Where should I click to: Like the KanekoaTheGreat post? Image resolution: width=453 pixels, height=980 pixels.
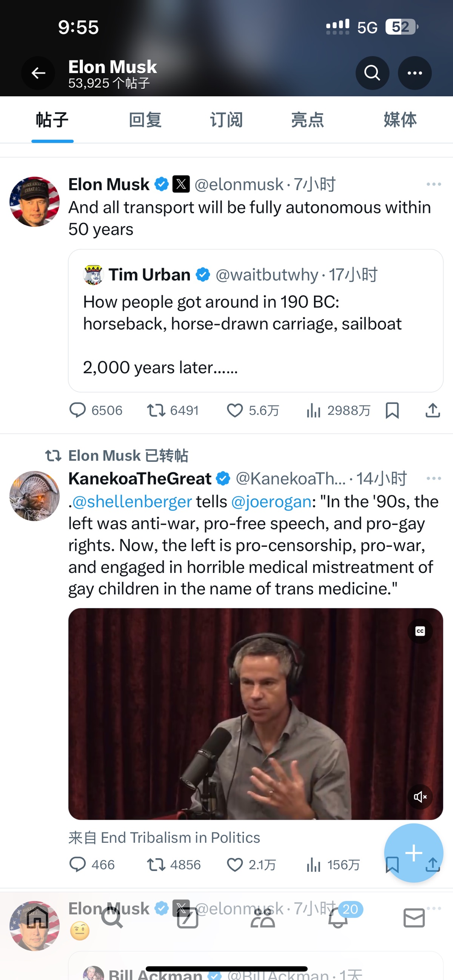click(x=235, y=865)
